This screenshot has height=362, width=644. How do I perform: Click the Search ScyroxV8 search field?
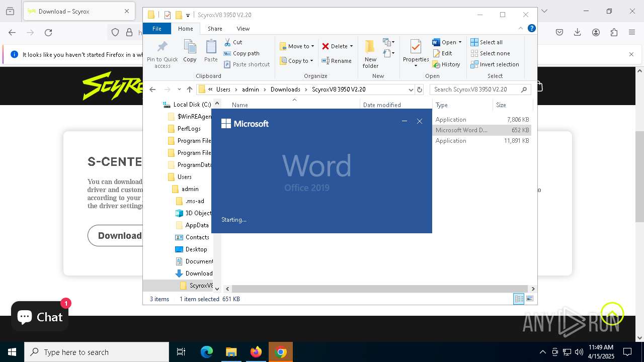[480, 89]
